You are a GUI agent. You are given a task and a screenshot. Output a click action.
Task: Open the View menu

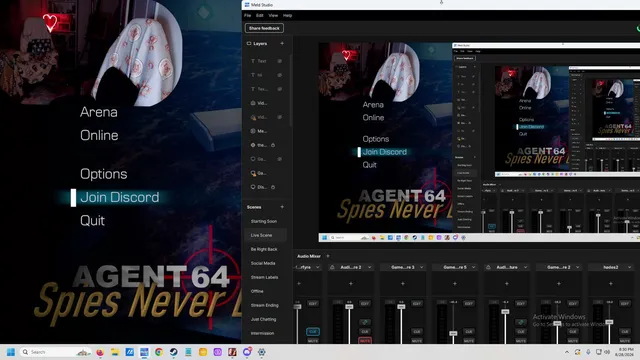(x=273, y=16)
